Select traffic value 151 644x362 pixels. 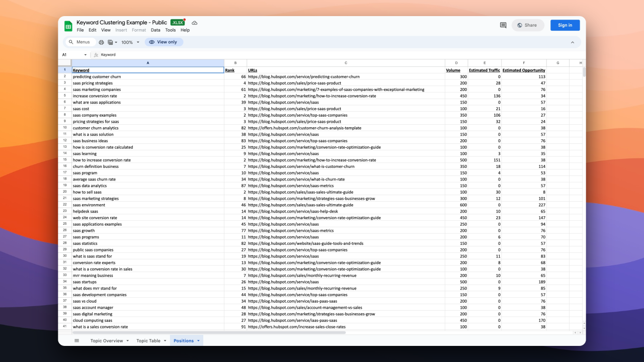click(x=485, y=160)
